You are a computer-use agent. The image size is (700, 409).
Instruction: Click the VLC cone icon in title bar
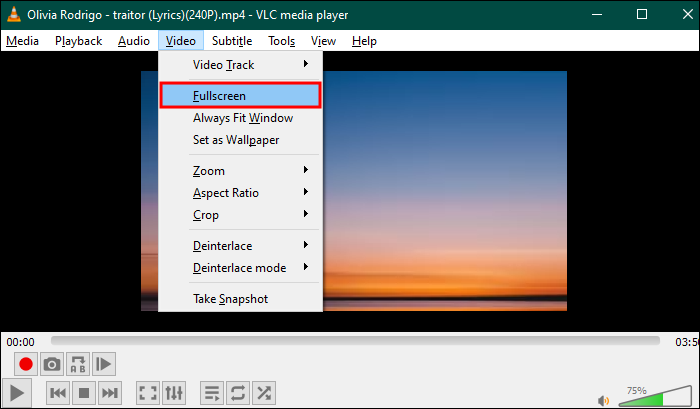coord(14,14)
